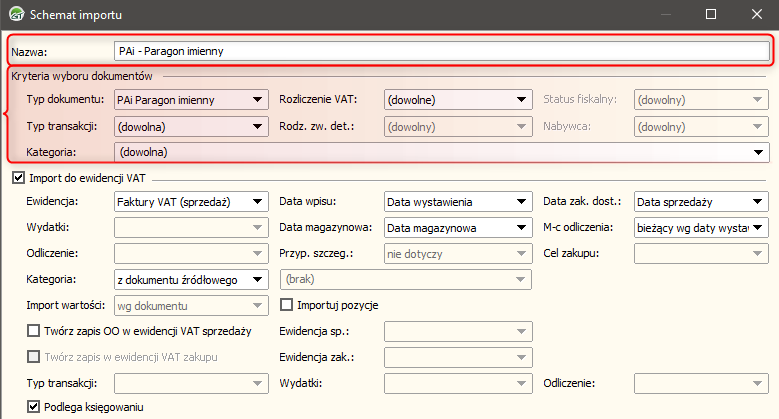This screenshot has width=779, height=419.
Task: Toggle Import do ewidencji VAT checkbox
Action: point(18,178)
